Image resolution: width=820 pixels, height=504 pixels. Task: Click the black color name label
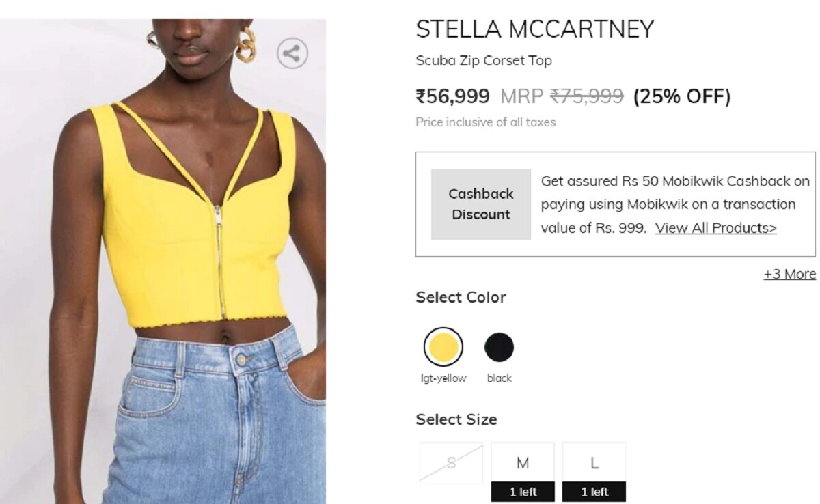[x=499, y=378]
